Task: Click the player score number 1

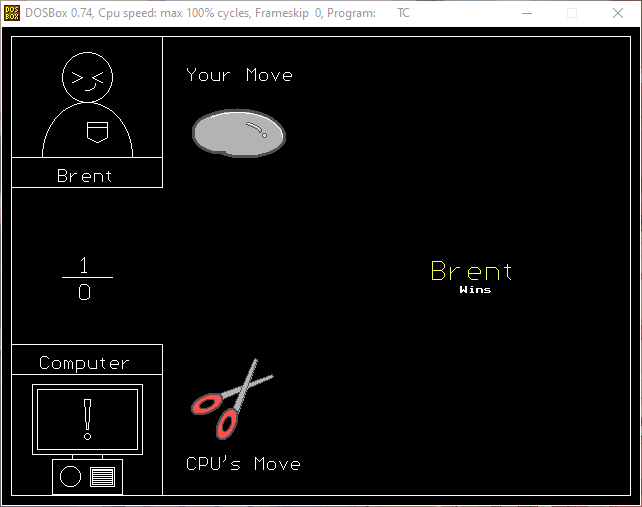Action: (84, 265)
